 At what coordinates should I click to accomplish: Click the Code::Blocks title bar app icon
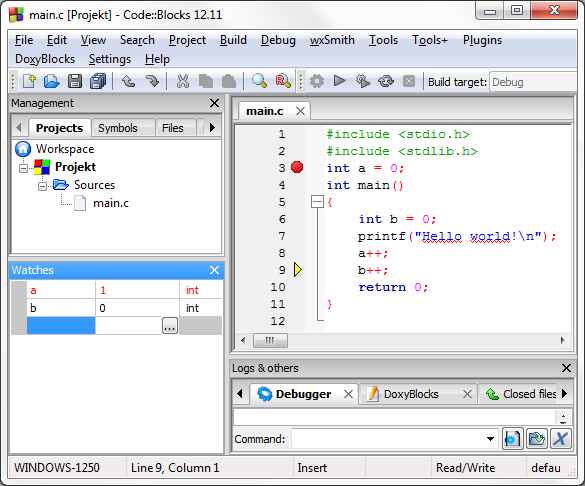[x=16, y=15]
